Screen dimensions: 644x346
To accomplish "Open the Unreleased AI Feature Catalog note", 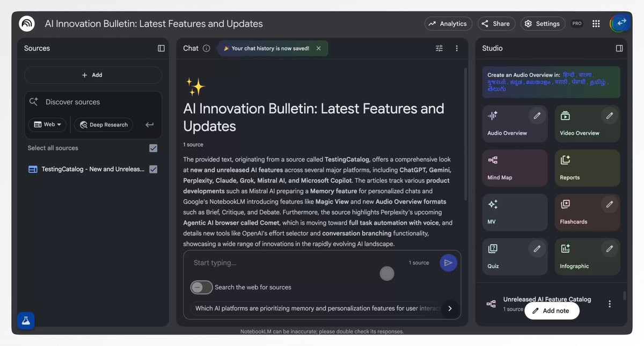I will click(x=547, y=299).
